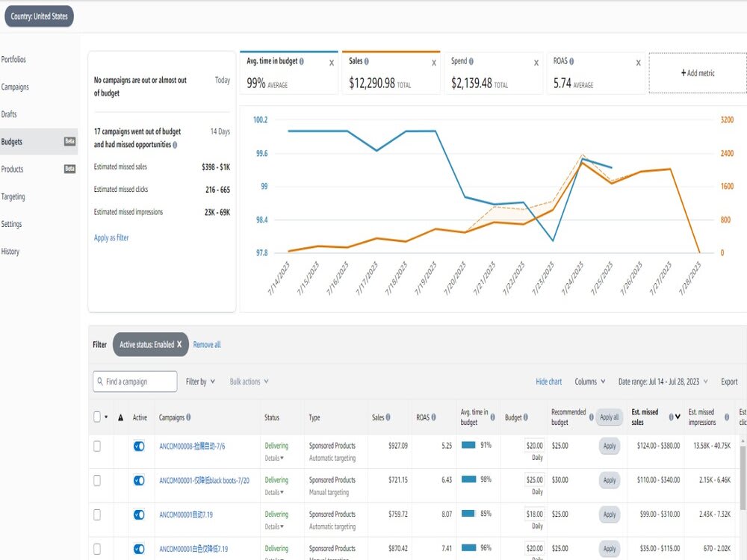
Task: Click the Beta badge next to Products
Action: click(69, 169)
